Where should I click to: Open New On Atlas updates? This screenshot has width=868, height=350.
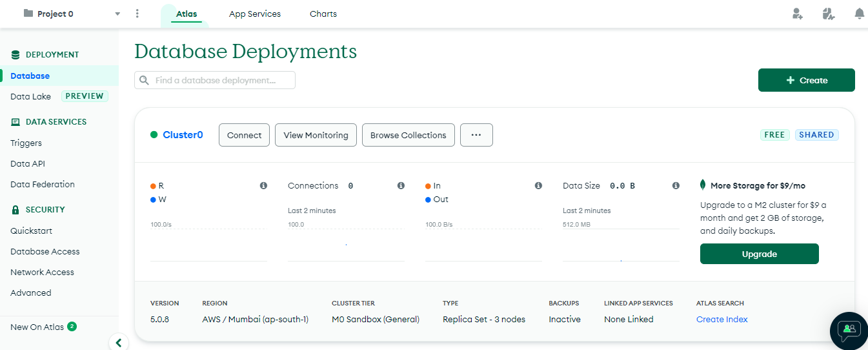coord(37,327)
